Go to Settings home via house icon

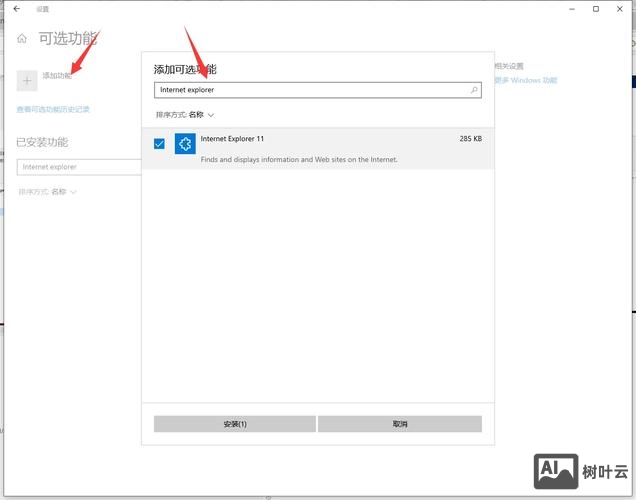click(x=22, y=40)
